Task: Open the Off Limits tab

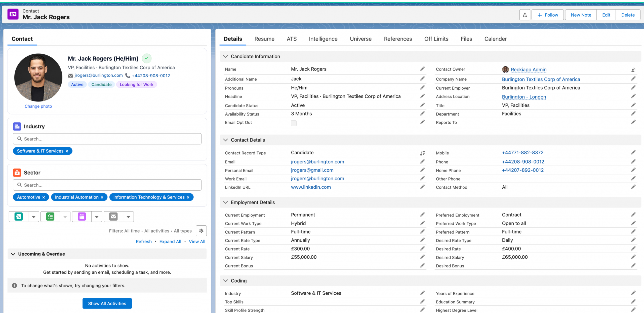Action: [x=436, y=39]
